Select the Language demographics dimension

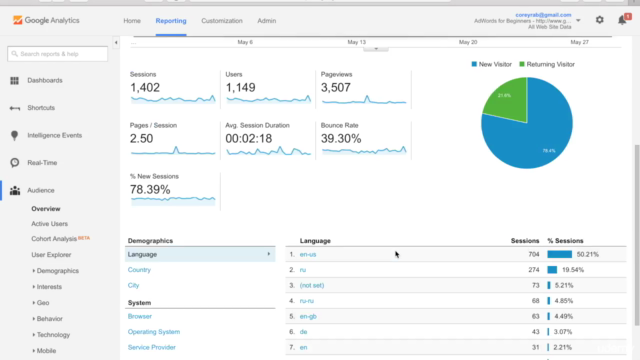[x=200, y=254]
